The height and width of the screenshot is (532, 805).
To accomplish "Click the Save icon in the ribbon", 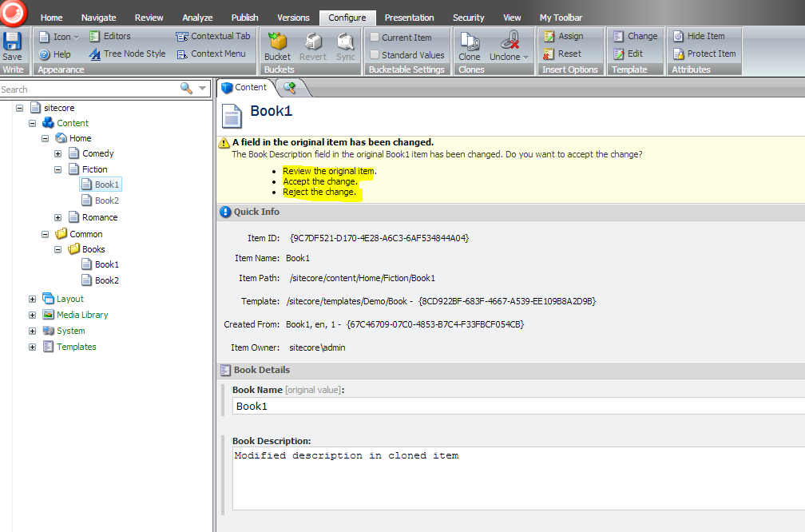I will point(12,41).
